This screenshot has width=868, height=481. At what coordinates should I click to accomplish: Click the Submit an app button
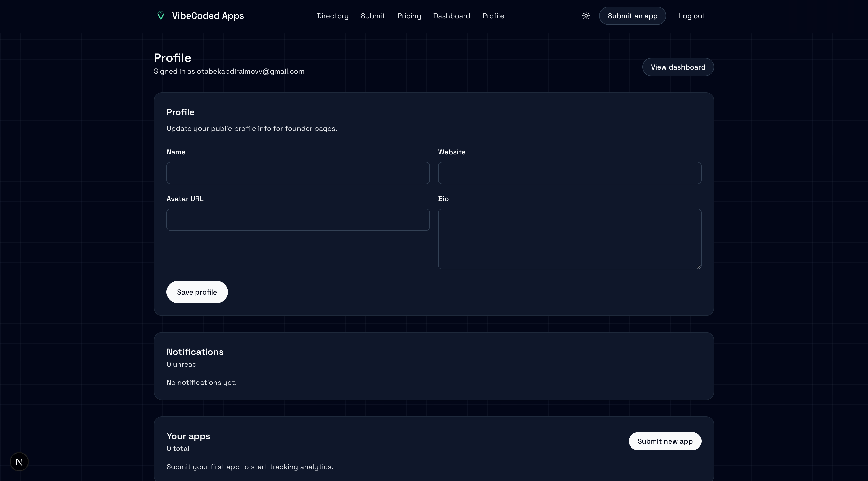click(632, 15)
